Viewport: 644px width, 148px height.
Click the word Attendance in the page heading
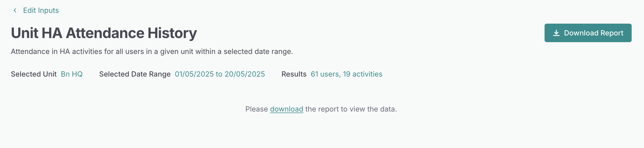click(105, 33)
